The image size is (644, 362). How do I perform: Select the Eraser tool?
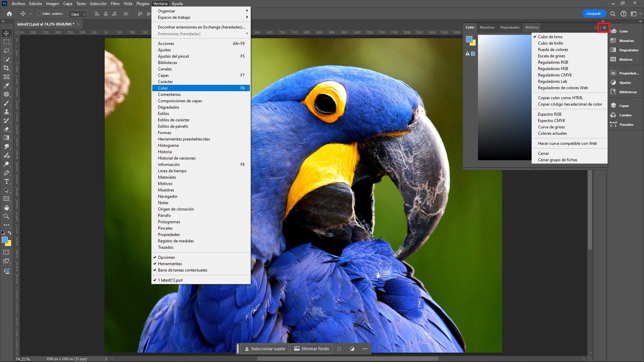coord(6,129)
